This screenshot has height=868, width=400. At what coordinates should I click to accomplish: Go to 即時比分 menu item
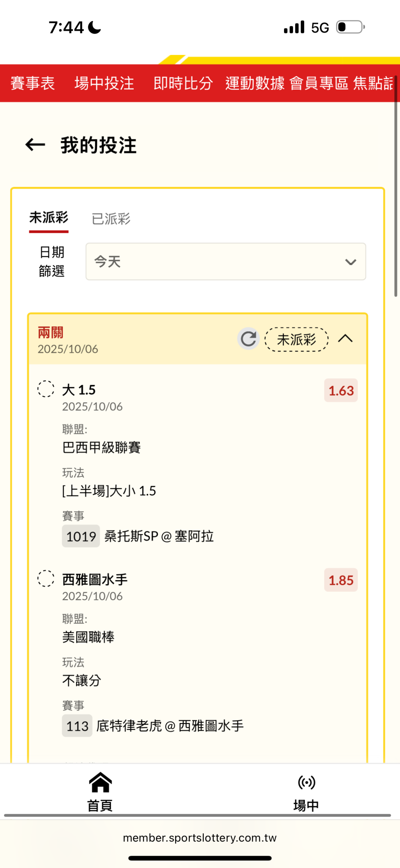pyautogui.click(x=183, y=83)
